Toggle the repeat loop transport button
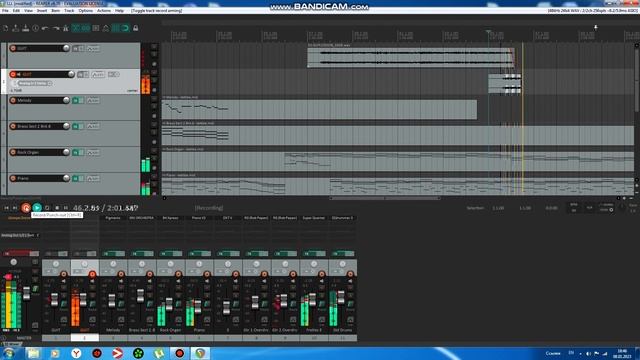This screenshot has height=360, width=640. pos(47,208)
